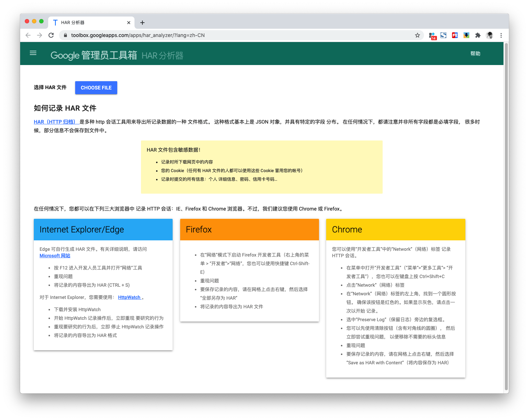Click the yellow download extension icon
This screenshot has height=420, width=529.
pyautogui.click(x=466, y=35)
